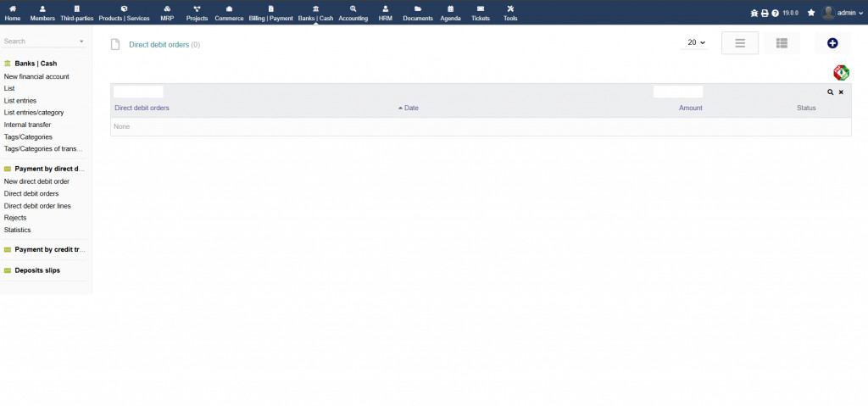Open the help question-mark icon
Screen dimensions: 868x406
click(775, 13)
